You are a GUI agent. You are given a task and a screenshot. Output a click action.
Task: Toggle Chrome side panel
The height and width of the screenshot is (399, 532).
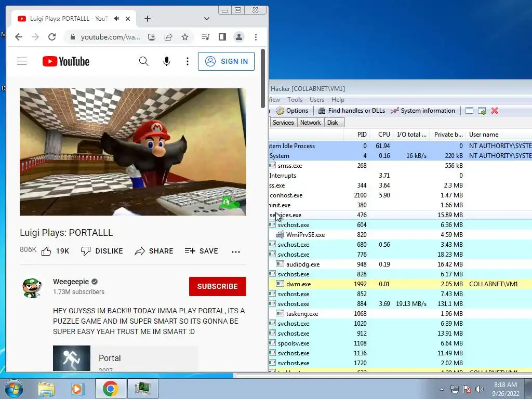(x=222, y=37)
